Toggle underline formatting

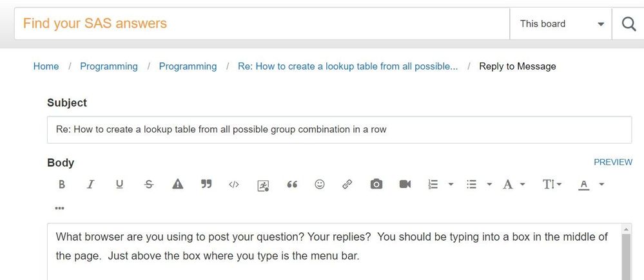pyautogui.click(x=119, y=185)
